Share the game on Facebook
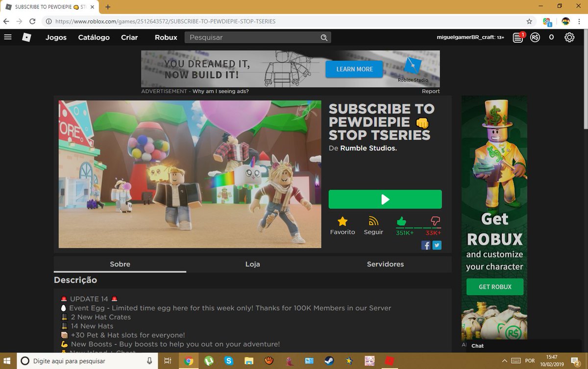Image resolution: width=588 pixels, height=369 pixels. tap(426, 245)
